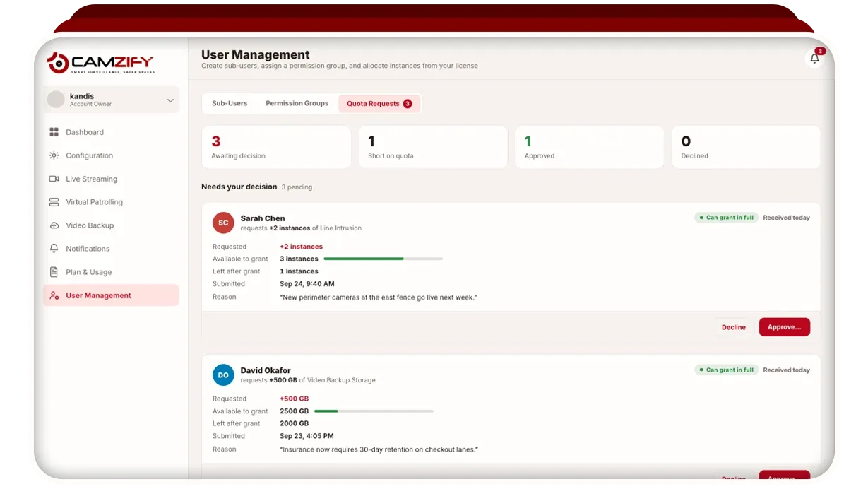The width and height of the screenshot is (868, 489).
Task: Click the Dashboard grid icon
Action: [54, 132]
